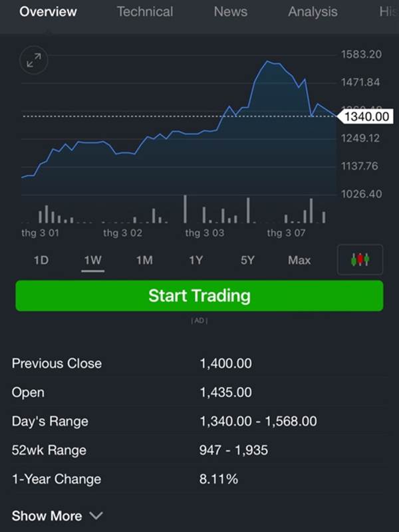
Task: Select the 1W time range
Action: pos(92,260)
